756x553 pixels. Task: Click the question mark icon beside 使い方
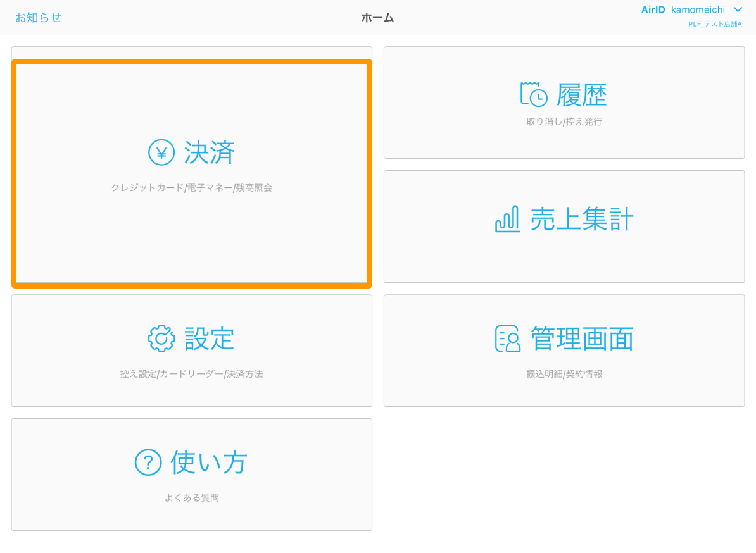pos(148,463)
